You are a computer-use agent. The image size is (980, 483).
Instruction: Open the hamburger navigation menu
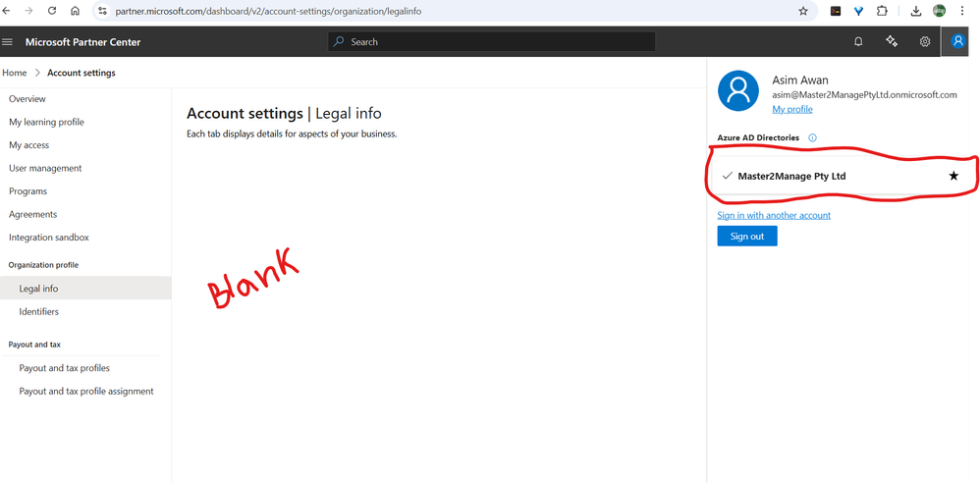pos(8,42)
